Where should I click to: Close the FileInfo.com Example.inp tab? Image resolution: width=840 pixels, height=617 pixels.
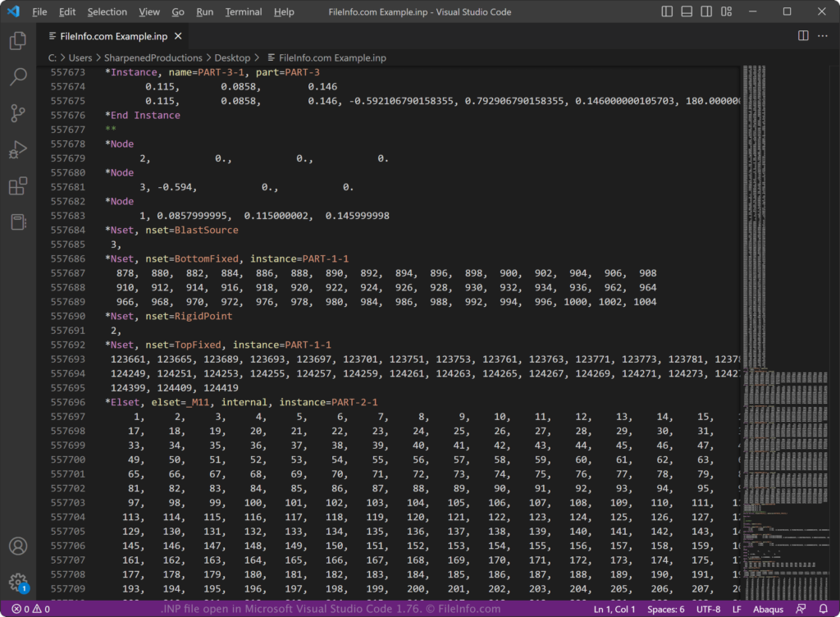(178, 36)
